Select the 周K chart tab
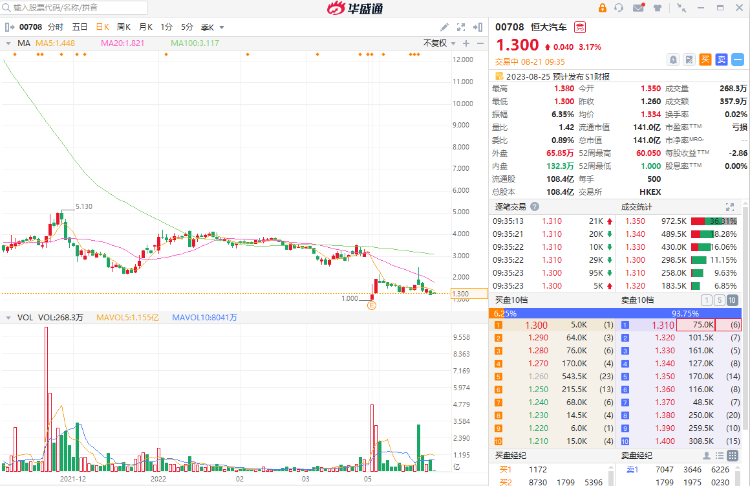The width and height of the screenshot is (750, 486). pos(124,27)
